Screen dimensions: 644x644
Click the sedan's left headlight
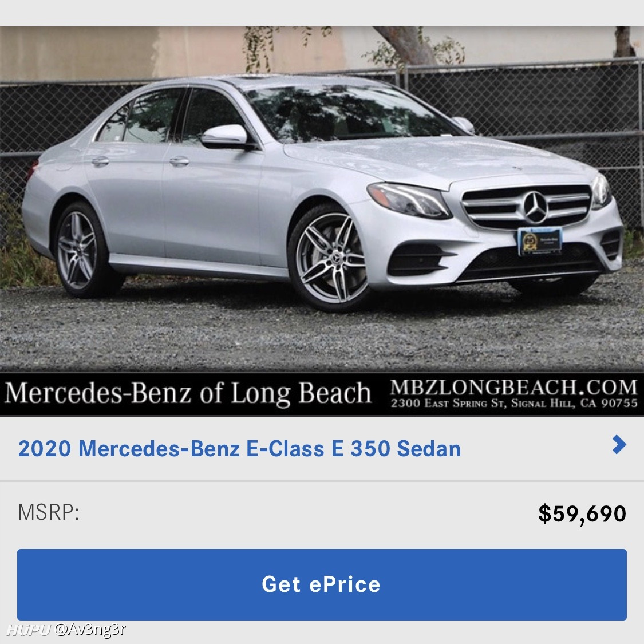point(408,200)
